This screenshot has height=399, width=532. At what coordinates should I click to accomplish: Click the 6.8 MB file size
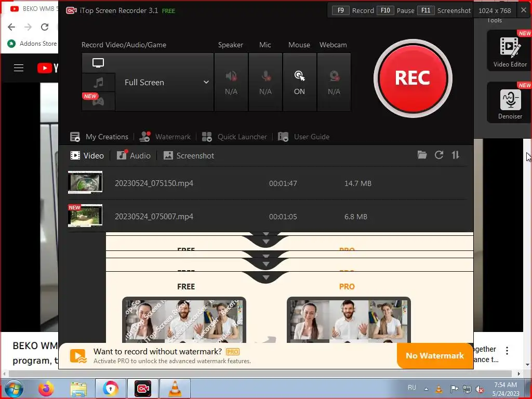pos(356,217)
